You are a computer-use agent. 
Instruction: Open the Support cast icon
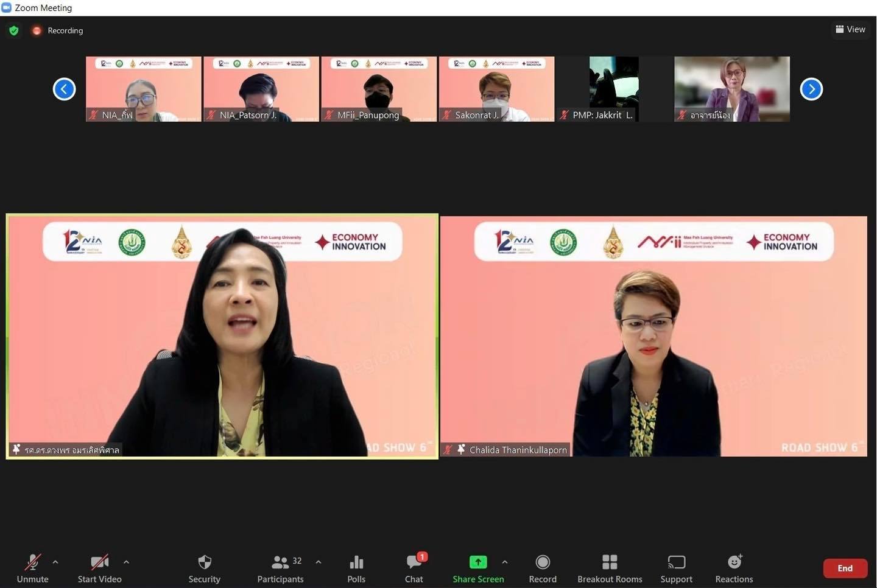tap(677, 569)
